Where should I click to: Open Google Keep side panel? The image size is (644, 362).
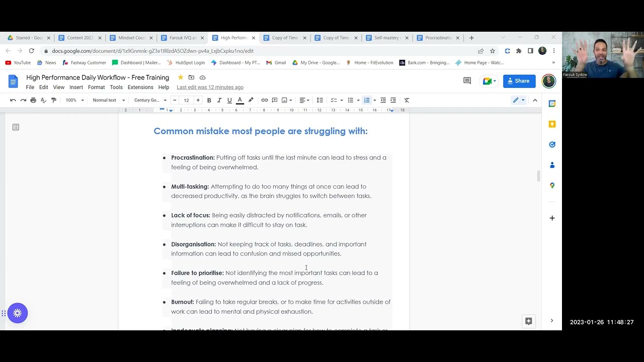552,124
